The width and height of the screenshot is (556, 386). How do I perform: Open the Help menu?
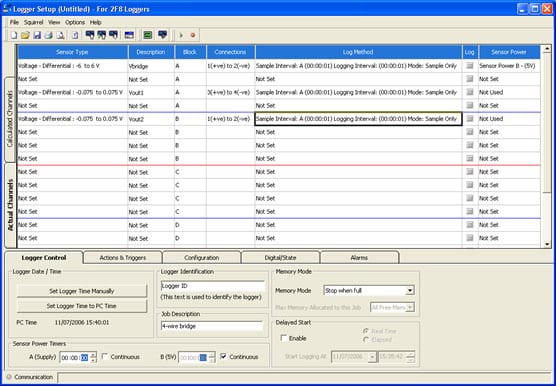95,22
